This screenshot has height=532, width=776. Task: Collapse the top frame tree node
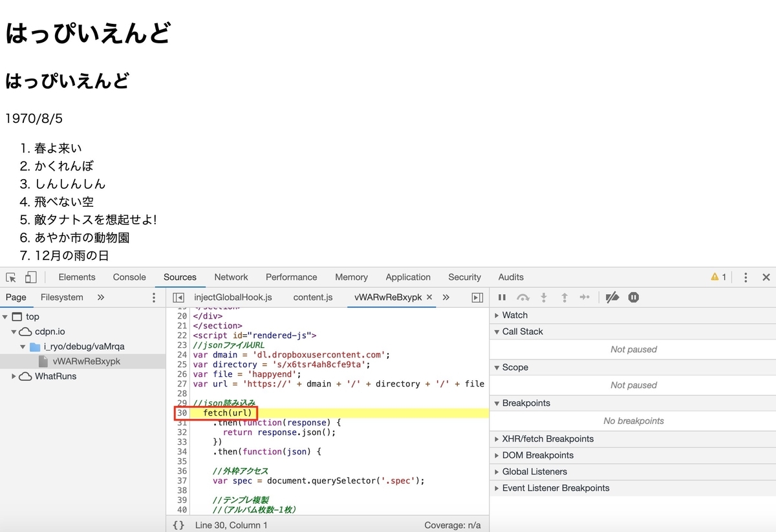5,317
